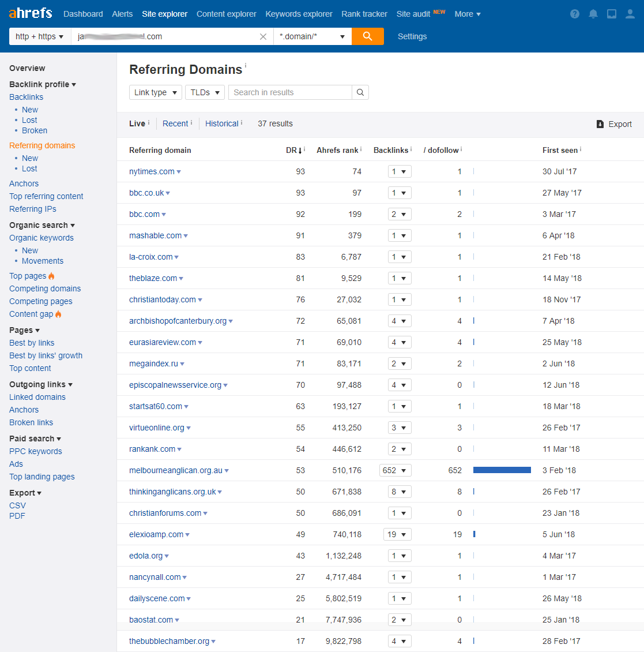The height and width of the screenshot is (652, 644).
Task: Click the info icon beside Live tab
Action: coord(149,122)
